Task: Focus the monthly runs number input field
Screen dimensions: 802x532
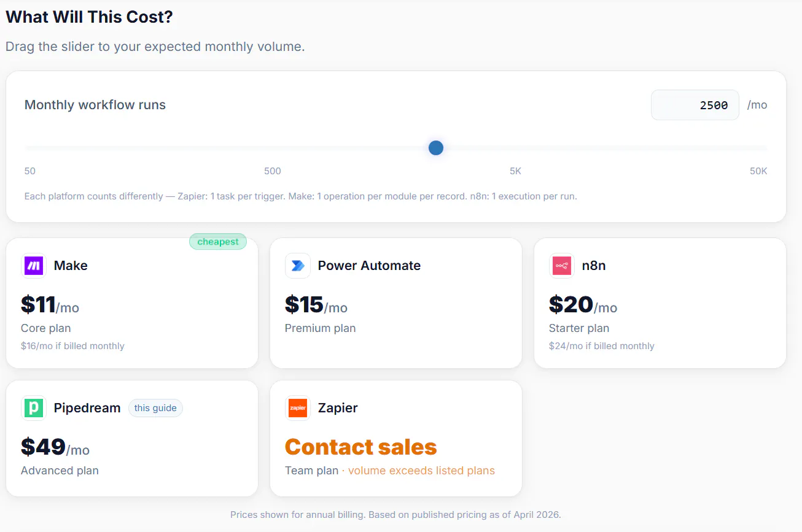Action: [695, 105]
